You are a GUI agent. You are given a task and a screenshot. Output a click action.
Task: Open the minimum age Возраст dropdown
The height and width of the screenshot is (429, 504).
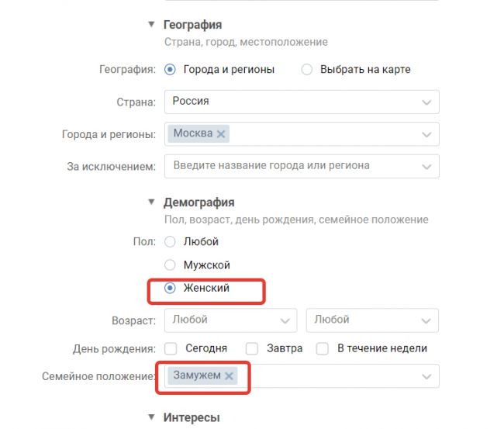pos(230,320)
